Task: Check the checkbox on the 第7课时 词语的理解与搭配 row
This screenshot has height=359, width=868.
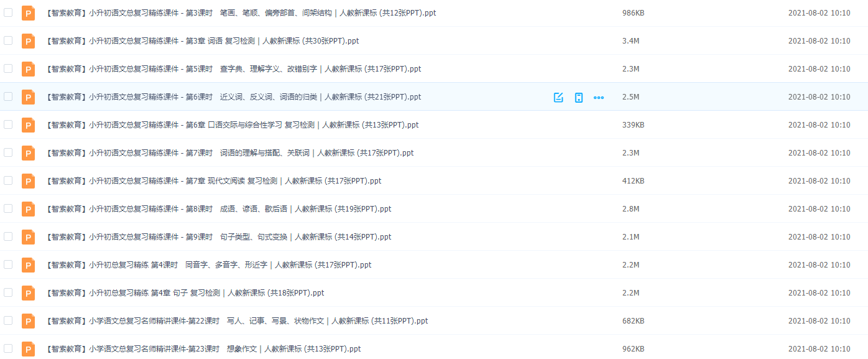Action: 8,152
